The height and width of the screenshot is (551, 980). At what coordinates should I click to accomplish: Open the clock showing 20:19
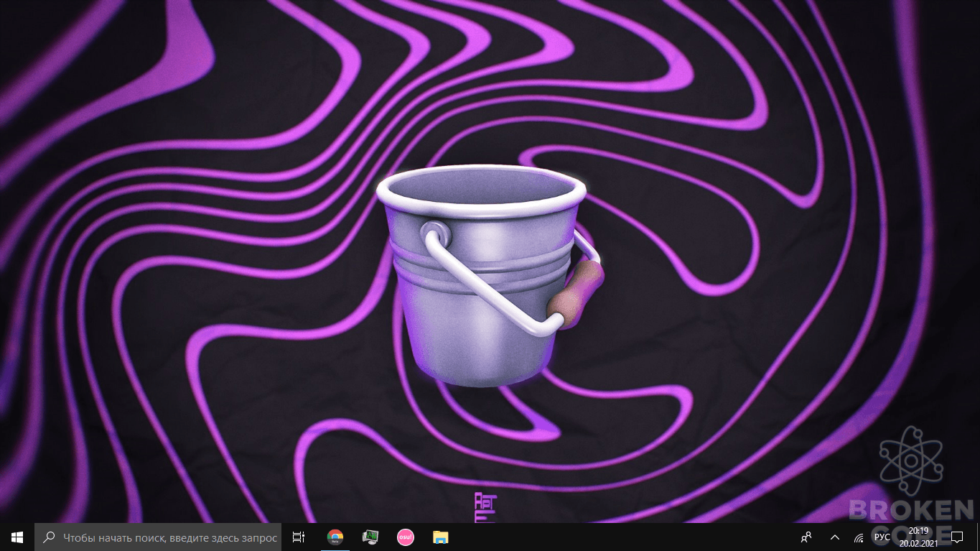pyautogui.click(x=918, y=537)
